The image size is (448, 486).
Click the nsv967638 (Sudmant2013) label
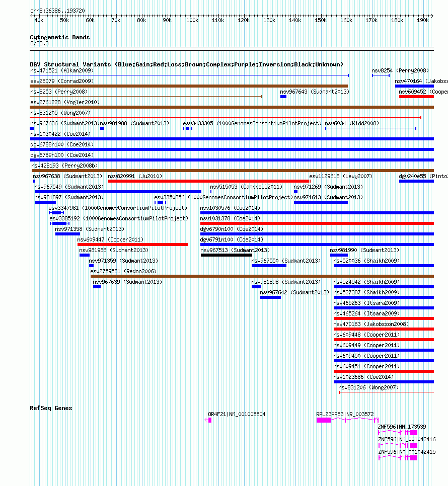pyautogui.click(x=67, y=176)
